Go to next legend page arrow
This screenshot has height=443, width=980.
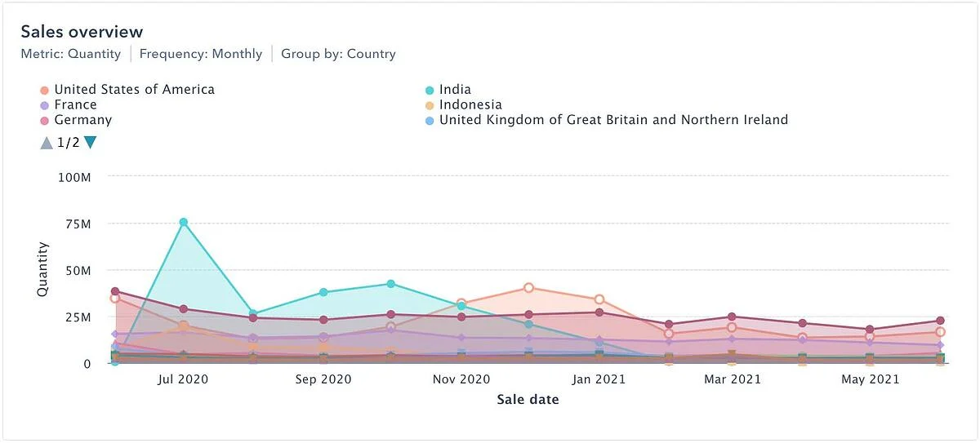pos(90,142)
